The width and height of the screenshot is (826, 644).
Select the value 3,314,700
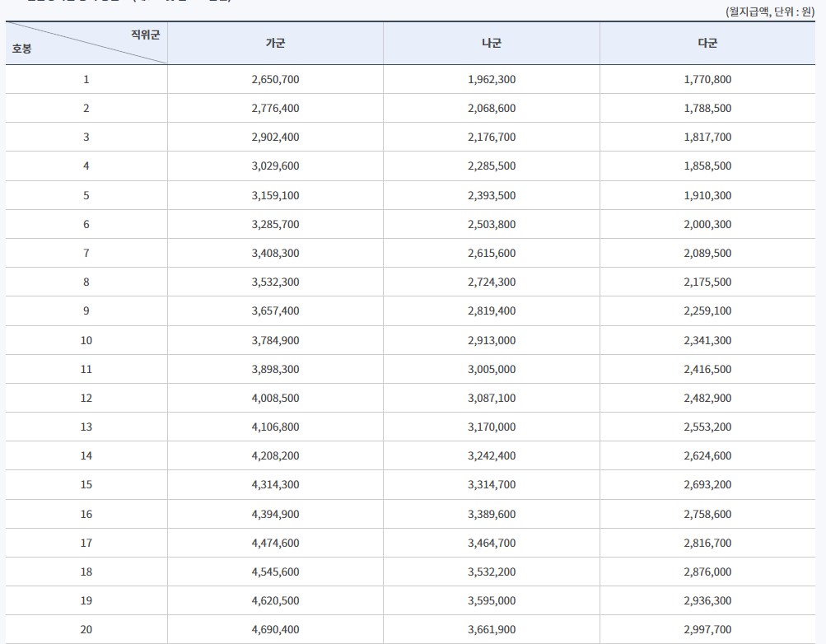point(492,484)
